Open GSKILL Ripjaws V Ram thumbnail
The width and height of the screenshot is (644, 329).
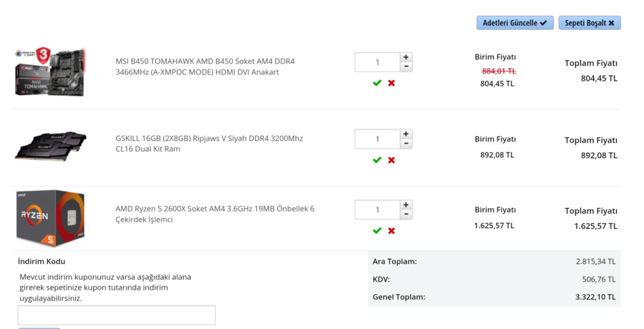click(51, 147)
